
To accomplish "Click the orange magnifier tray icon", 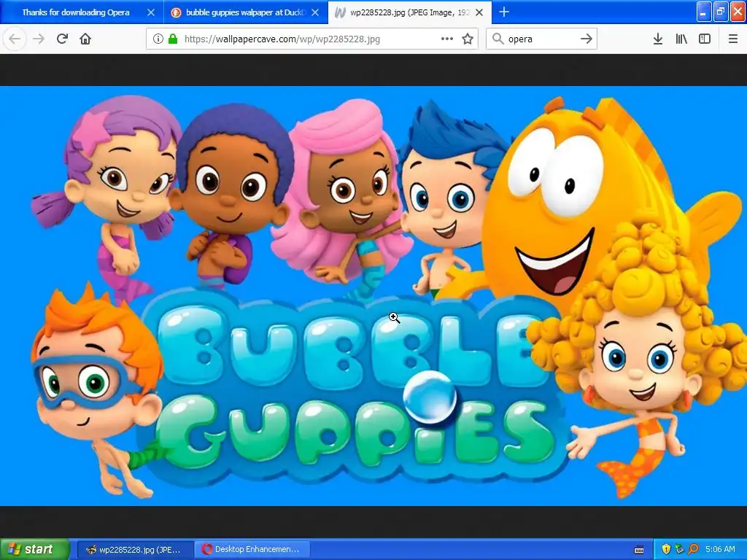I will tap(693, 550).
